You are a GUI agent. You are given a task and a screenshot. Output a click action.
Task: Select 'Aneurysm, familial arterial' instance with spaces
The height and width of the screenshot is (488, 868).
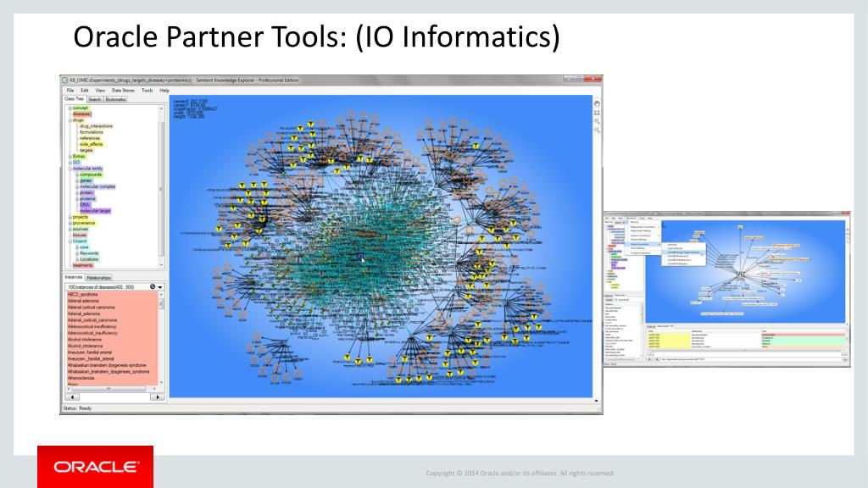[x=90, y=352]
